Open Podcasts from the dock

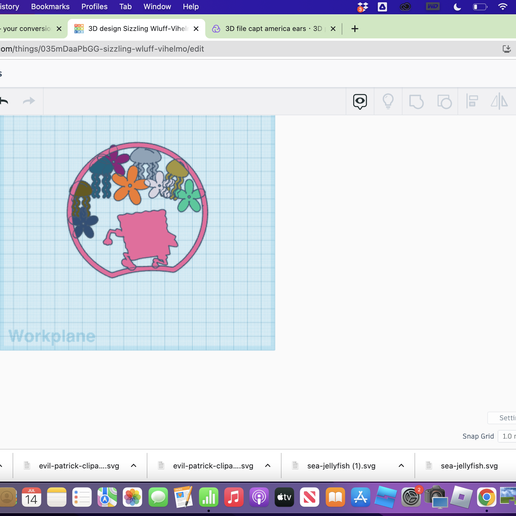pos(259,497)
